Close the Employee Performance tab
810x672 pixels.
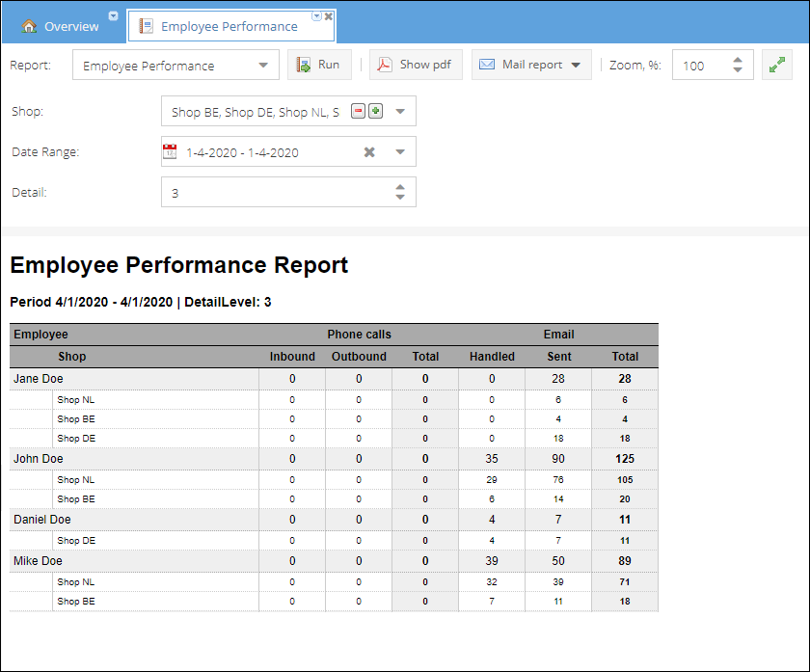click(329, 16)
